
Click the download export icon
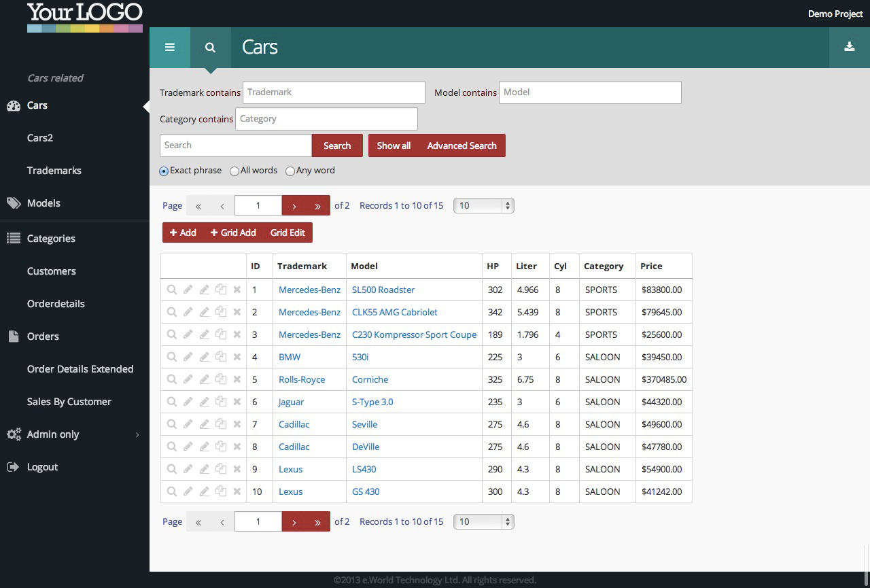tap(849, 48)
